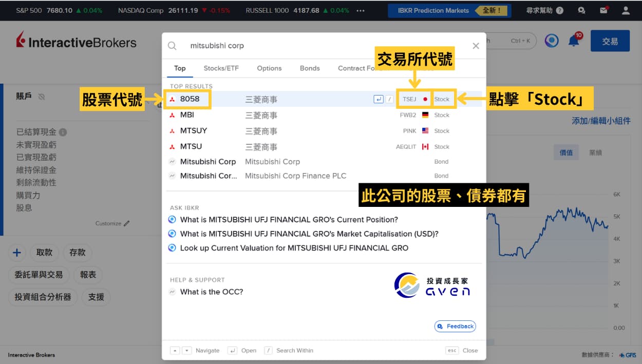This screenshot has height=364, width=642.
Task: Select the MTSUY PINK stock result
Action: (324, 131)
